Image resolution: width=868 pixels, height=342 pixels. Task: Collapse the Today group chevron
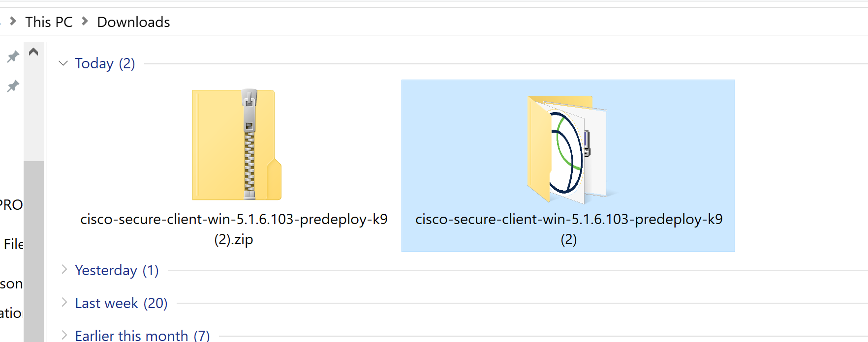(x=63, y=63)
